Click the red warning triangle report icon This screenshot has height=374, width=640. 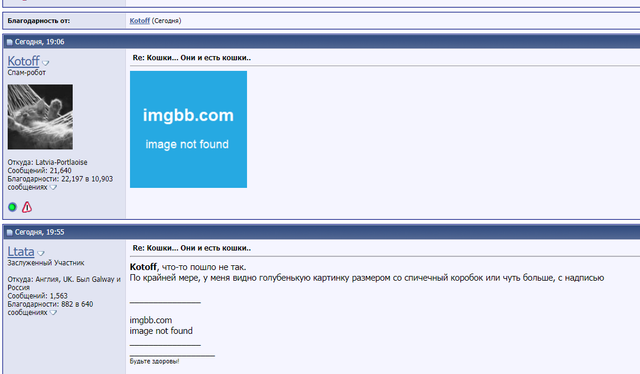[27, 207]
